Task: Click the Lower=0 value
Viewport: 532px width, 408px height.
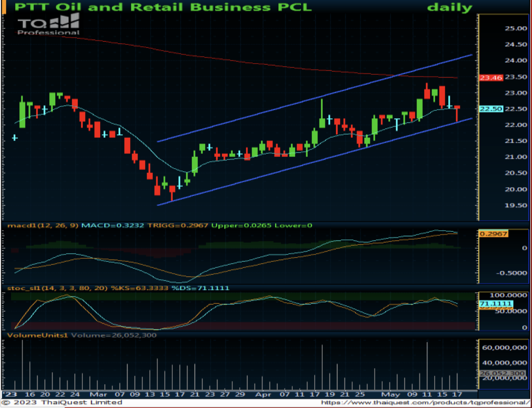Action: coord(293,225)
